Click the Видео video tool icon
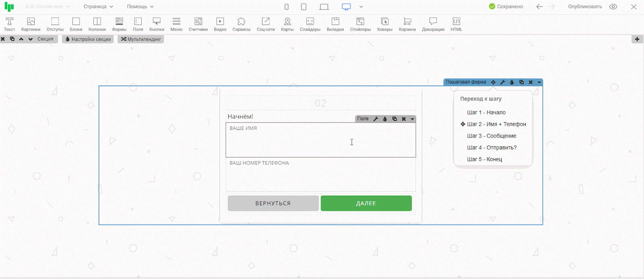Viewport: 644px width, 279px height. pyautogui.click(x=220, y=24)
